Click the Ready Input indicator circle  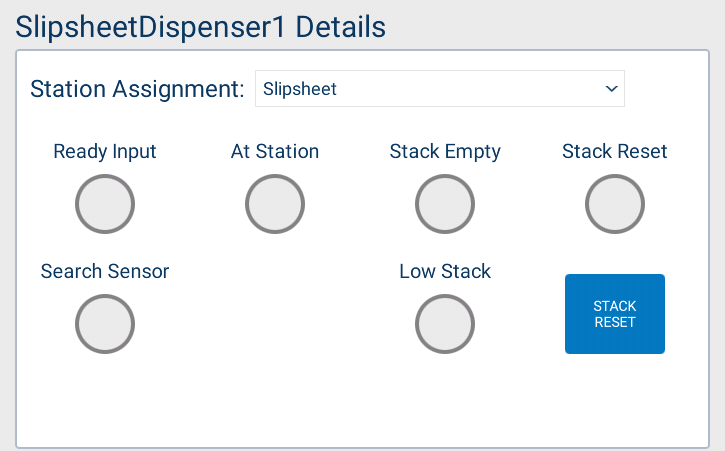point(105,204)
